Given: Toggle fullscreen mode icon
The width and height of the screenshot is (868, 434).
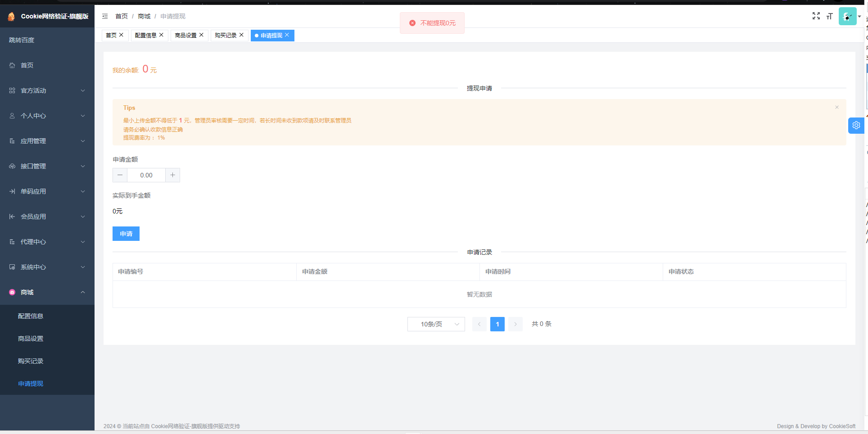Looking at the screenshot, I should pyautogui.click(x=816, y=16).
